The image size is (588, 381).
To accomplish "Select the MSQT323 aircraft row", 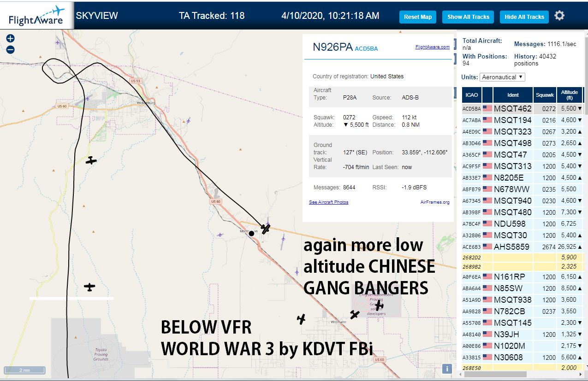I will click(523, 132).
